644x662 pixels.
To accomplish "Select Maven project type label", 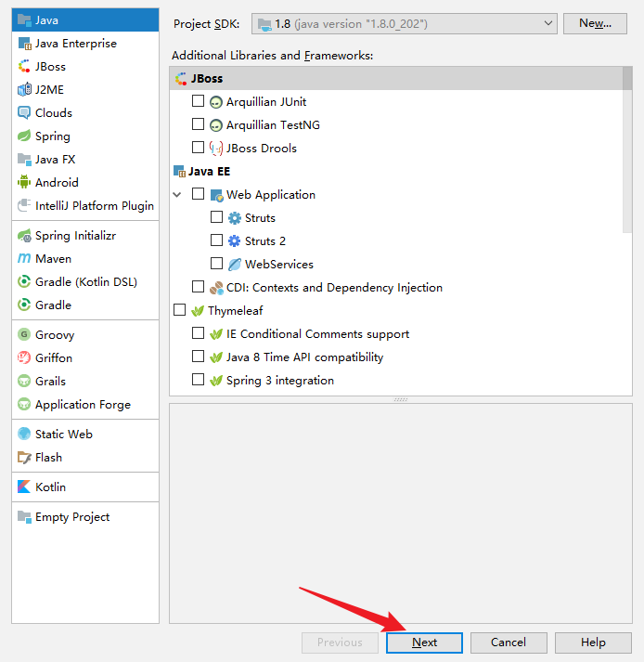I will pyautogui.click(x=53, y=258).
